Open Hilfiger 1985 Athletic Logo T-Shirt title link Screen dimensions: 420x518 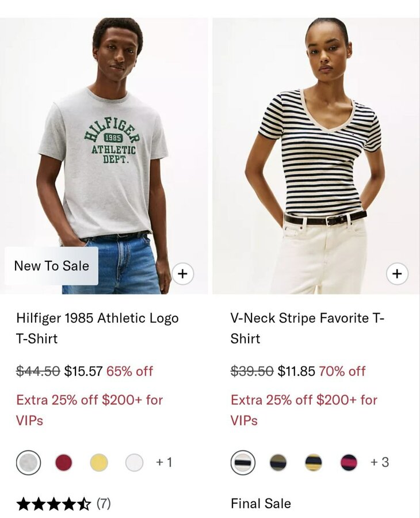click(x=97, y=328)
